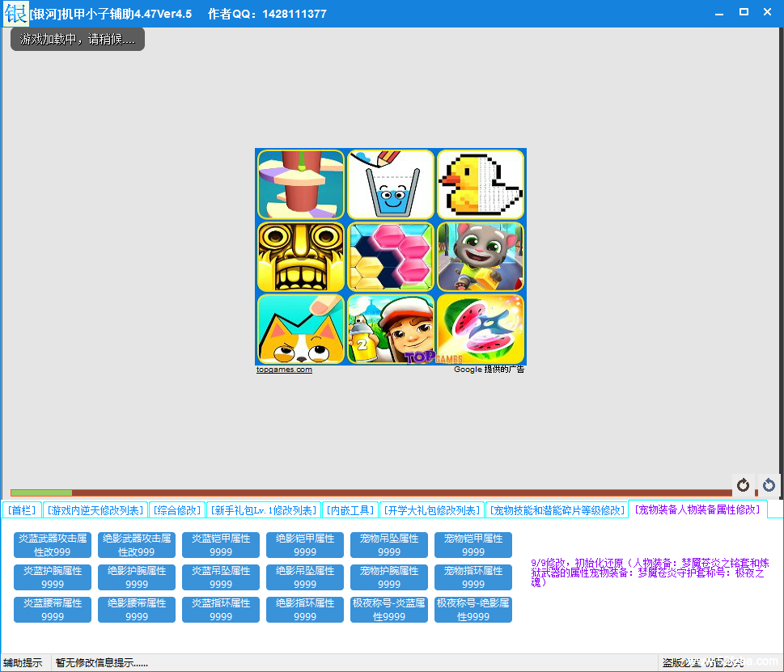This screenshot has width=784, height=672.
Task: Open the [游戏内逆天修改列表] tab
Action: (95, 510)
